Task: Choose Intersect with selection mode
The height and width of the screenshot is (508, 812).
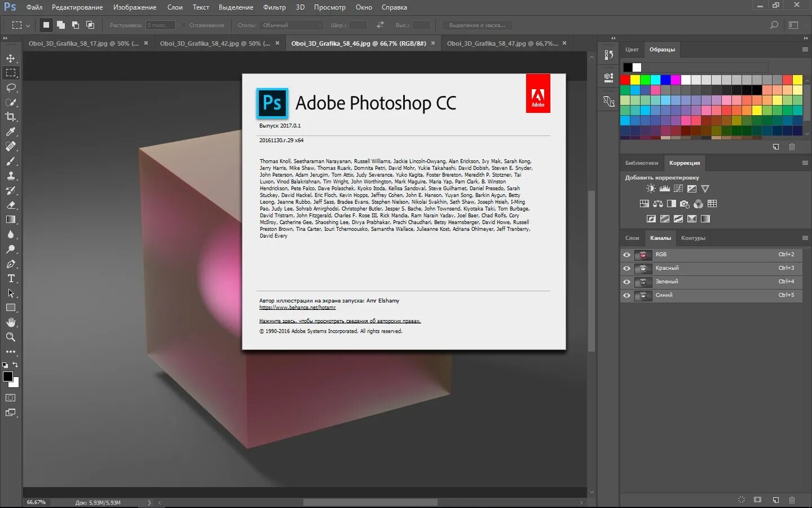Action: (90, 25)
